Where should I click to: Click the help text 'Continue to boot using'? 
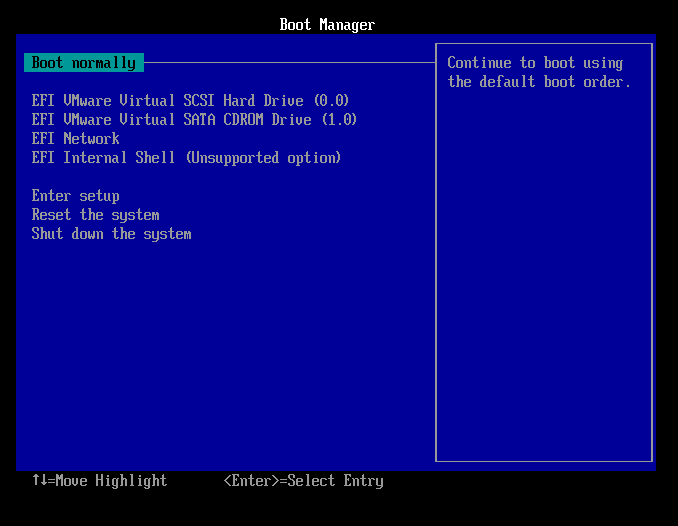point(535,63)
